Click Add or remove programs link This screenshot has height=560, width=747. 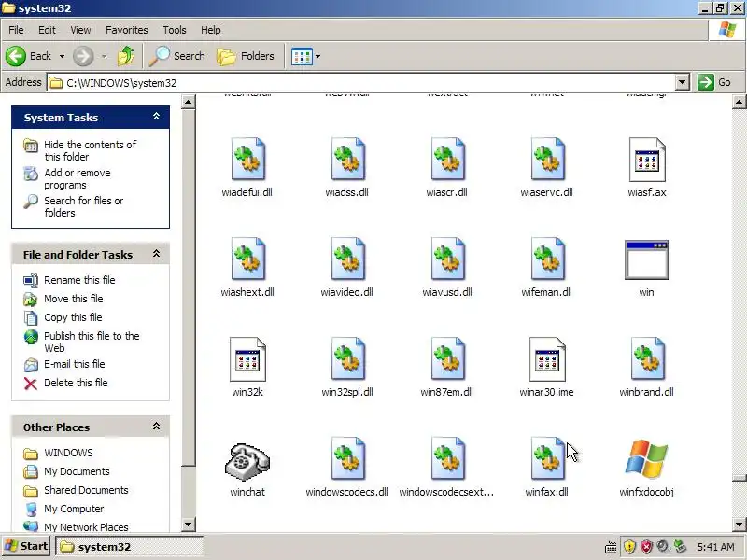coord(78,178)
